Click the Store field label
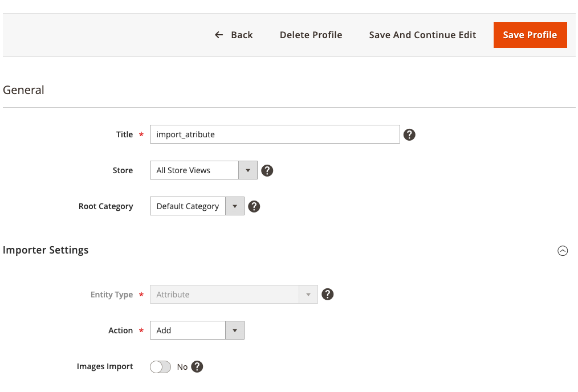The image size is (578, 392). [123, 170]
